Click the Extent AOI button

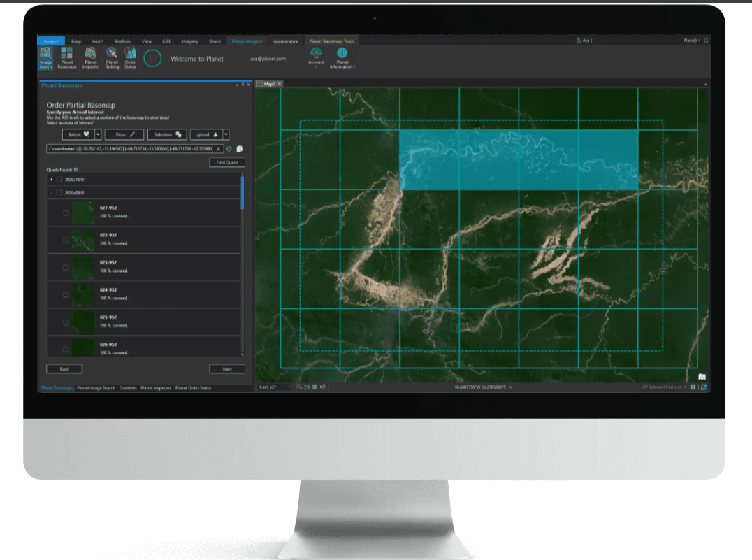(x=79, y=134)
